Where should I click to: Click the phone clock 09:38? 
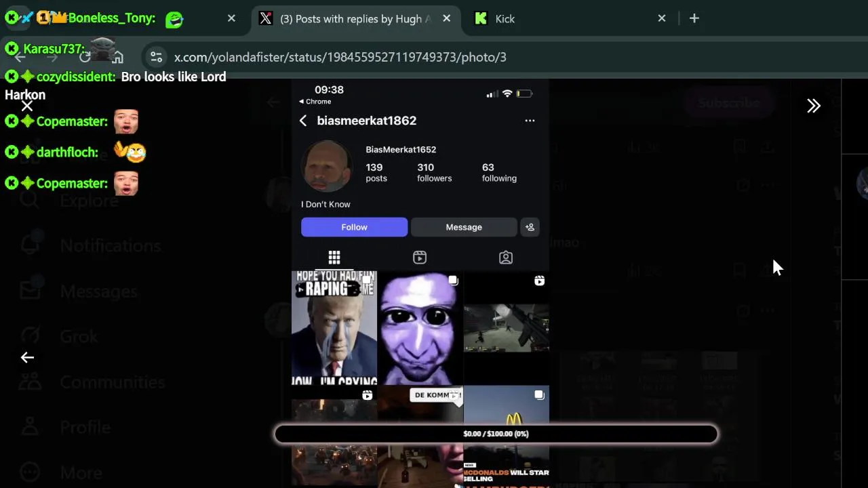pyautogui.click(x=329, y=89)
